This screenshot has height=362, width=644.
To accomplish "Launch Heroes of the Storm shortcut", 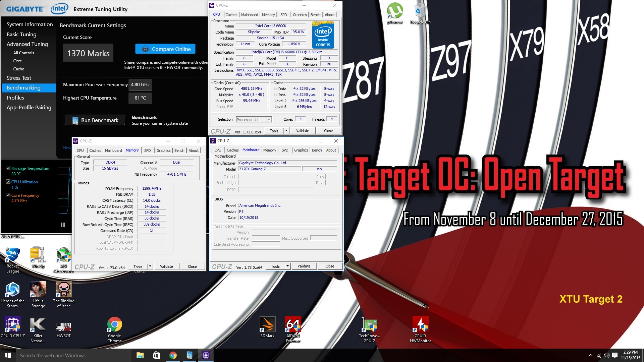I will [x=13, y=295].
